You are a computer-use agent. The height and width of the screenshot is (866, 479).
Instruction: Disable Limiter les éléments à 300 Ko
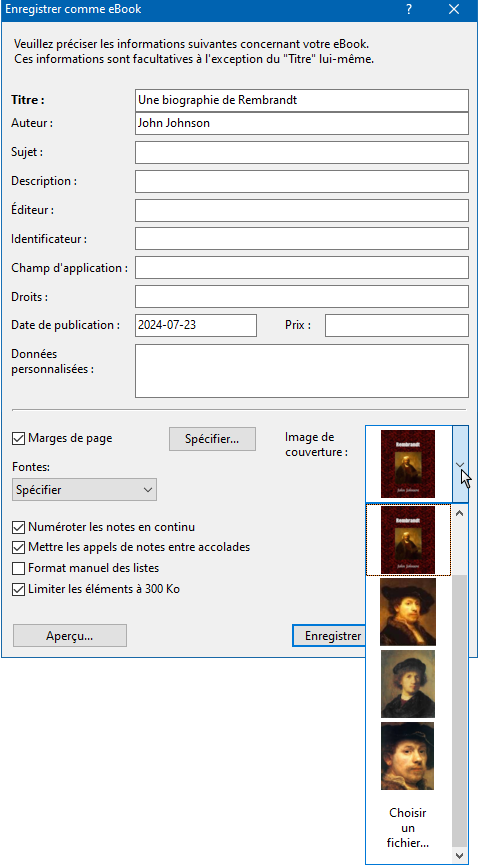(18, 589)
